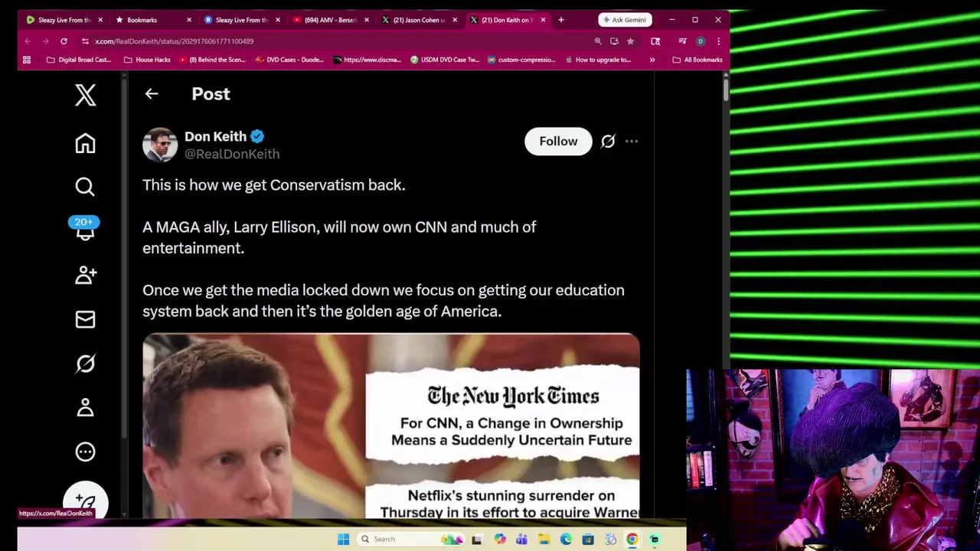Open the Follow people sidebar icon
The image size is (980, 551).
[85, 275]
